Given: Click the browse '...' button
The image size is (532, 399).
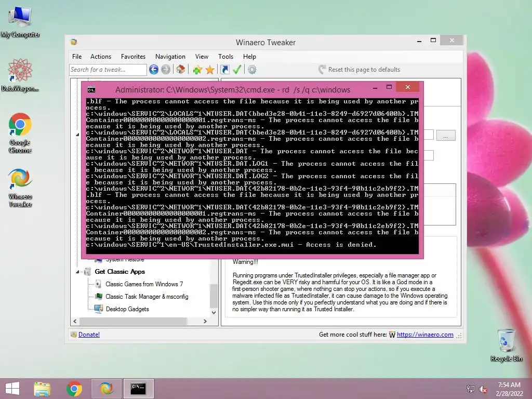Looking at the screenshot, I should point(445,136).
